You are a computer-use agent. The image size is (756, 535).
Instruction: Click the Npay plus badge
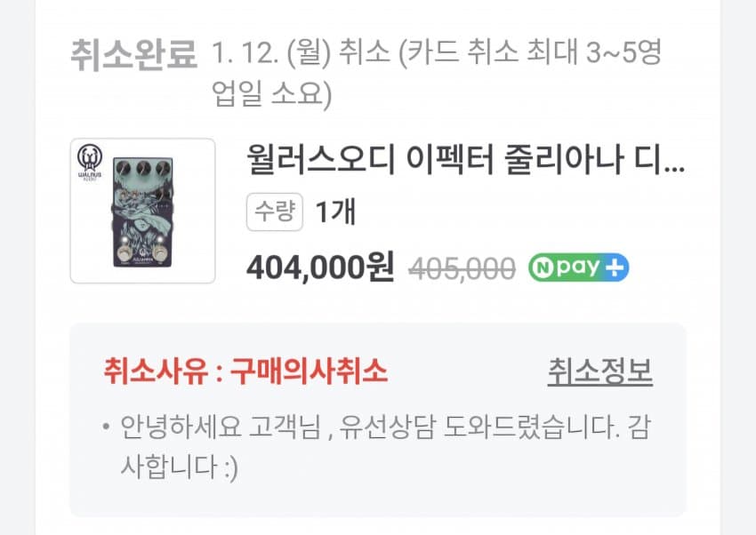tap(579, 267)
